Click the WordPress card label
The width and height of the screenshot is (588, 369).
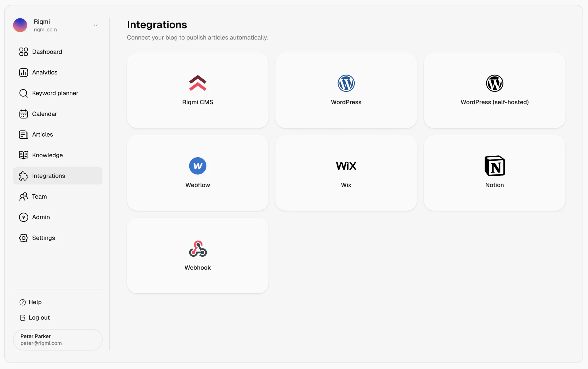click(346, 102)
